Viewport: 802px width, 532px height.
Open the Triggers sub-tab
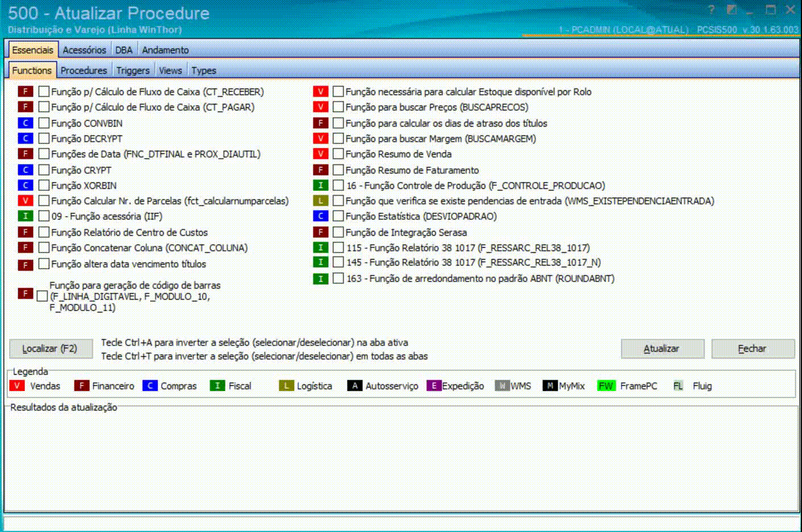pos(133,70)
